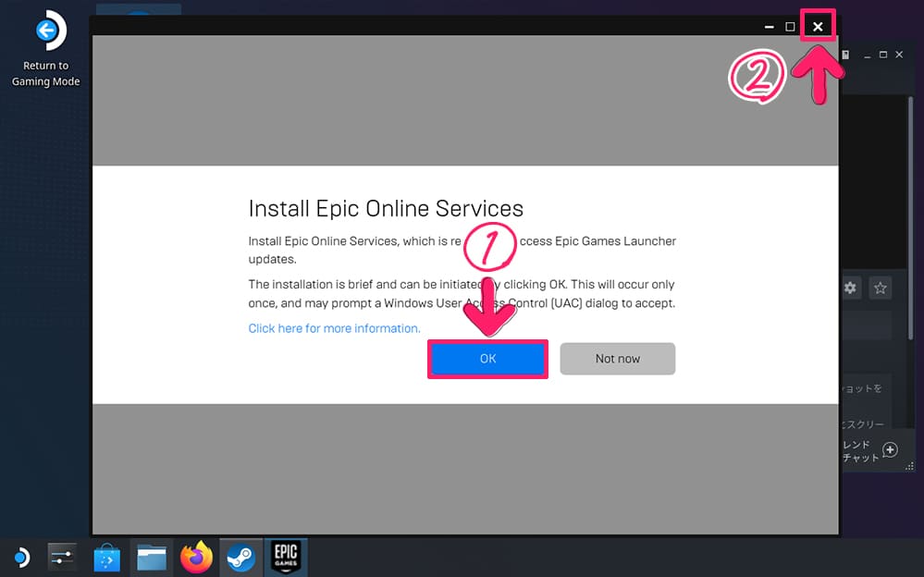Click the Install Epic Online Services heading

pos(386,209)
